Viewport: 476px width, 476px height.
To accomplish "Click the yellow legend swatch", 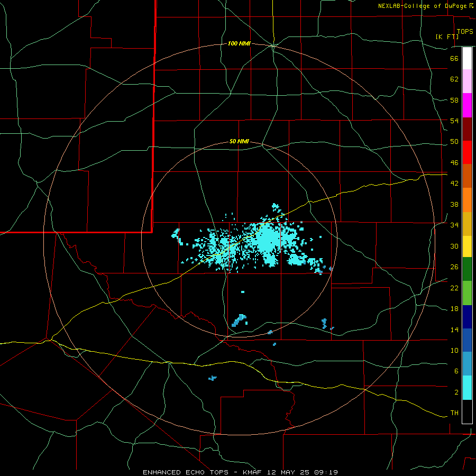I will [x=467, y=246].
